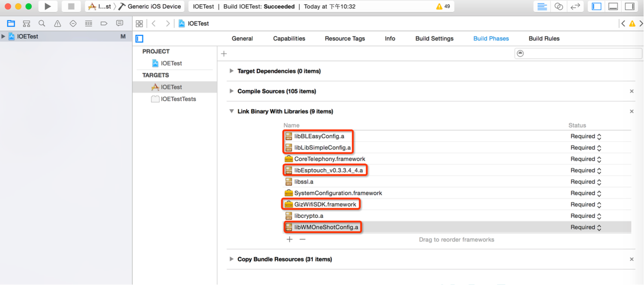Expand the Compile Sources section

tap(231, 91)
